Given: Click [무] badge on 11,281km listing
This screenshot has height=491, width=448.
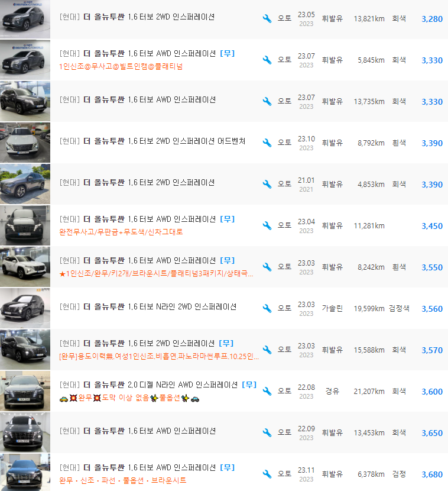Looking at the screenshot, I should pos(228,219).
